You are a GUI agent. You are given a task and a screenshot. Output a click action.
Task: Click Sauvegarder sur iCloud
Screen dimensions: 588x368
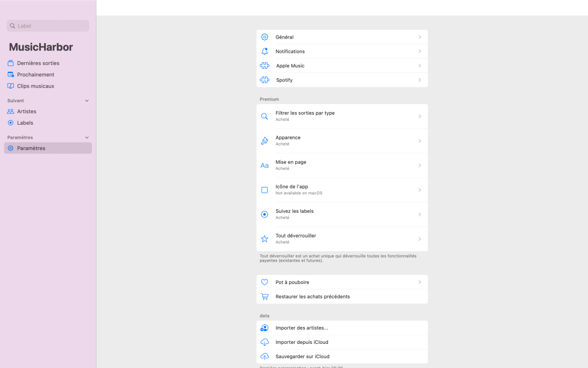pyautogui.click(x=302, y=356)
